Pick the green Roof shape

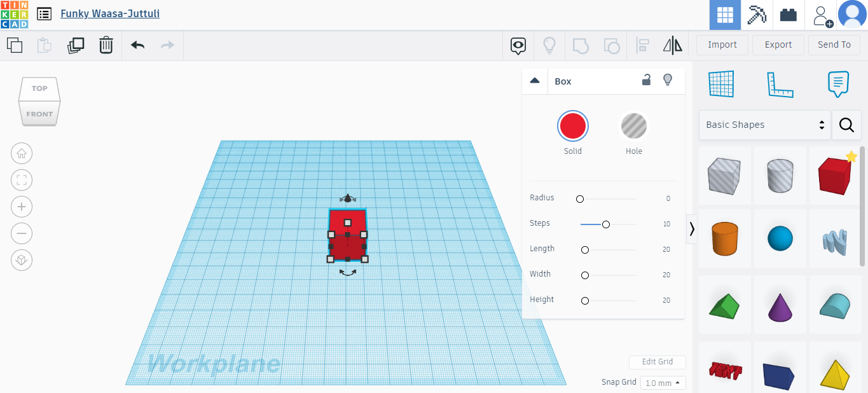pos(725,305)
